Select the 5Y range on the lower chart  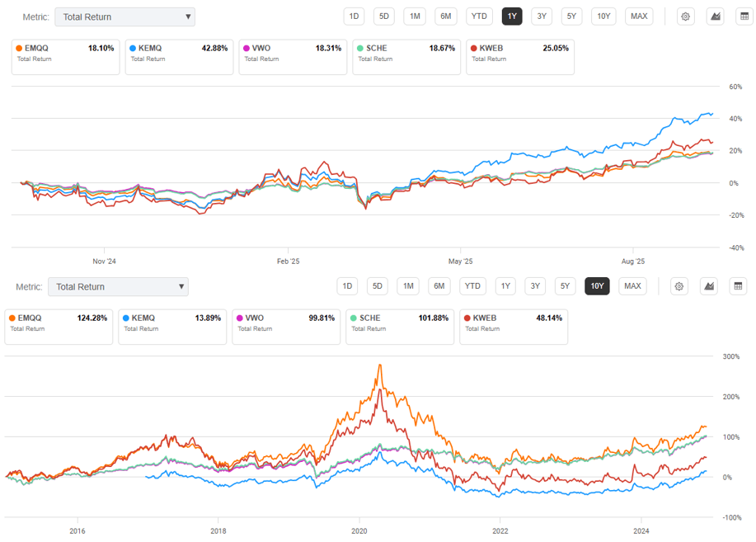[565, 286]
